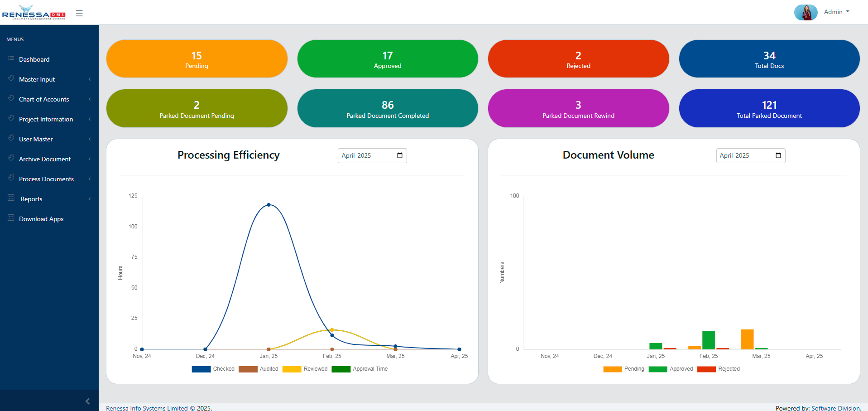Toggle Reviewed series in chart legend

(292, 369)
